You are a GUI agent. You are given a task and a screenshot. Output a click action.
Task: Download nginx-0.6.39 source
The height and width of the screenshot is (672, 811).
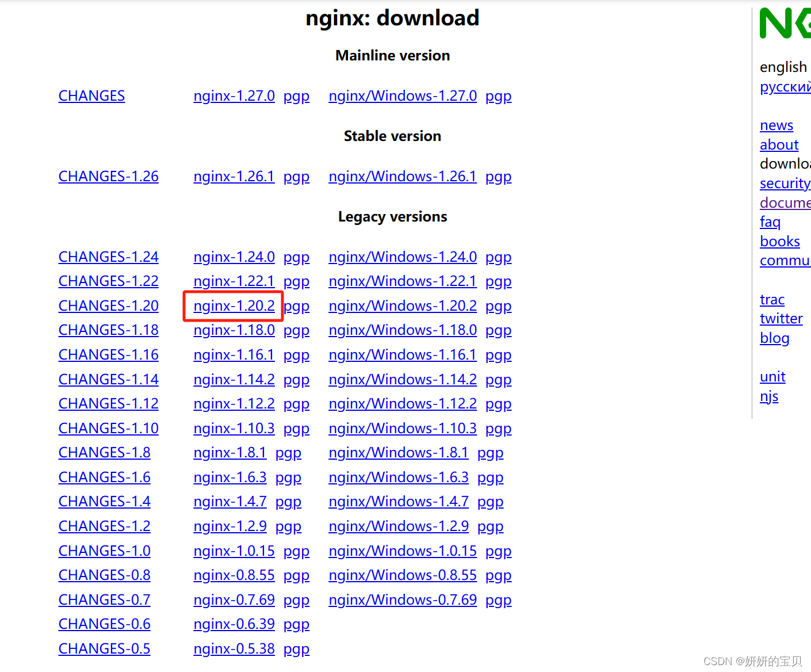[x=234, y=624]
